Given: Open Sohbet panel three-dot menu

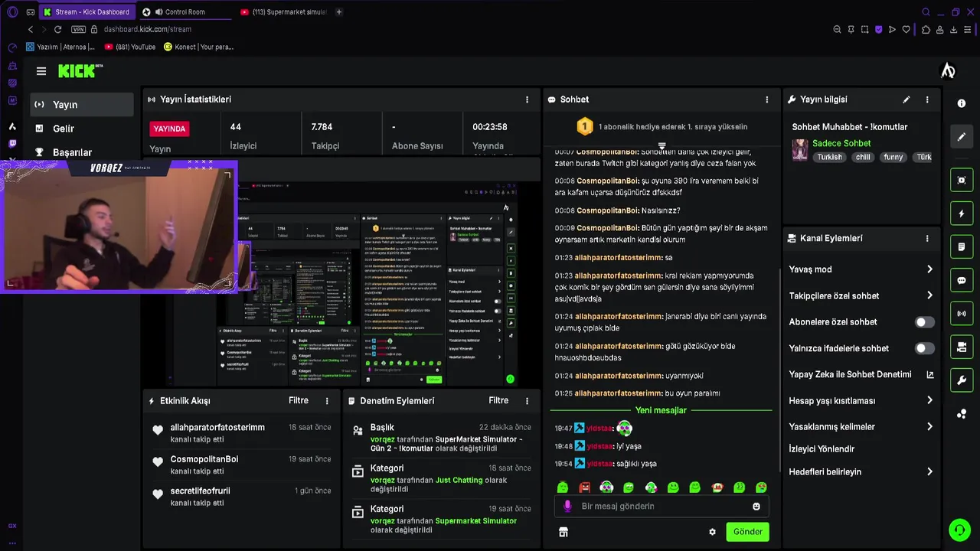Looking at the screenshot, I should pyautogui.click(x=766, y=99).
